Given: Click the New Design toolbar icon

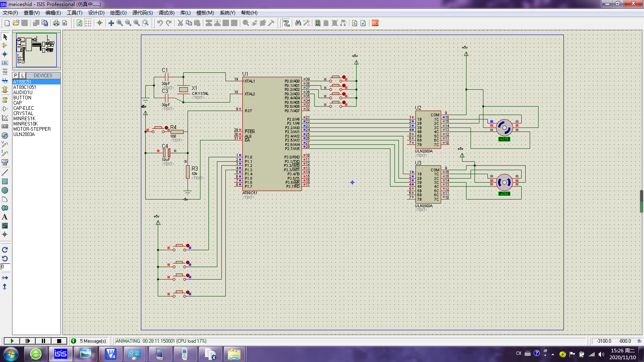Looking at the screenshot, I should [x=7, y=23].
